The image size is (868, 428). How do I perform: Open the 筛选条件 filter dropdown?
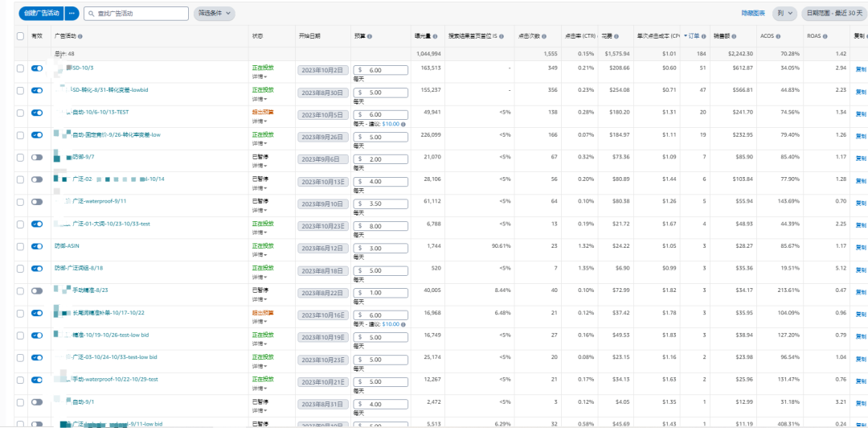pos(215,14)
